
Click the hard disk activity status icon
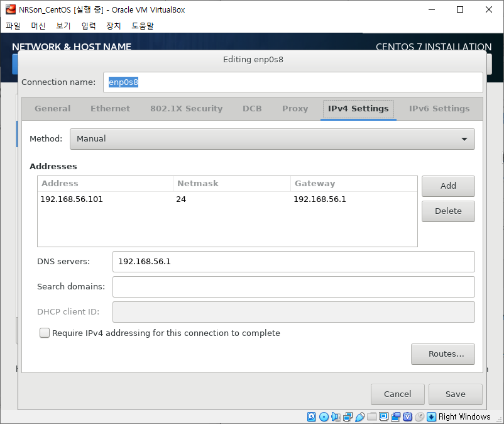click(x=311, y=416)
